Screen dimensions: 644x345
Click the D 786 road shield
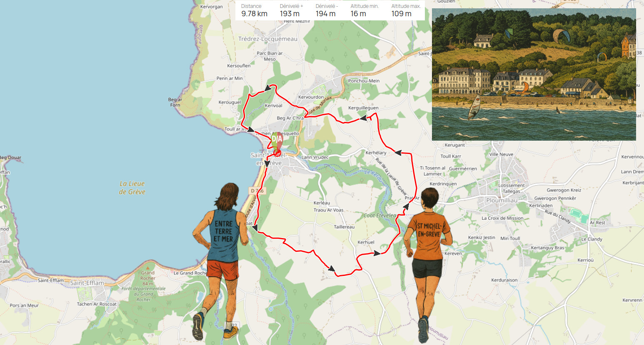257,191
